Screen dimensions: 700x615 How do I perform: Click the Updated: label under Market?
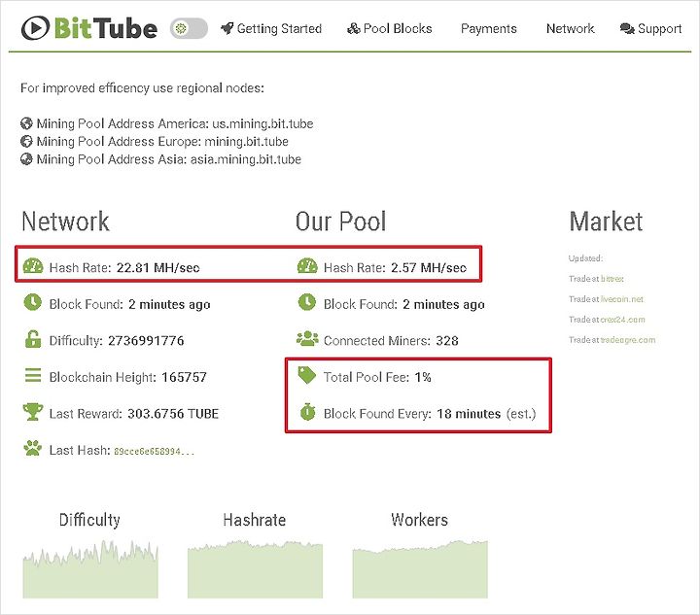pos(585,258)
